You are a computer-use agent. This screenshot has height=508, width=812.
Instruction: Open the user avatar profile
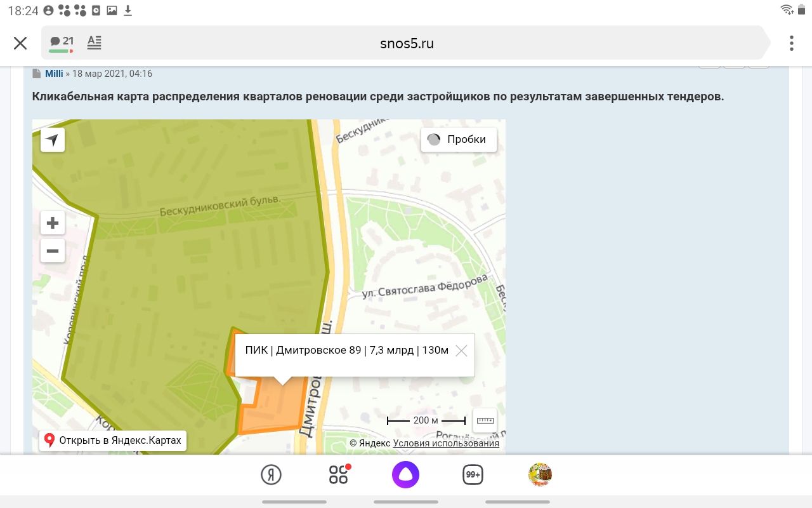pyautogui.click(x=540, y=474)
